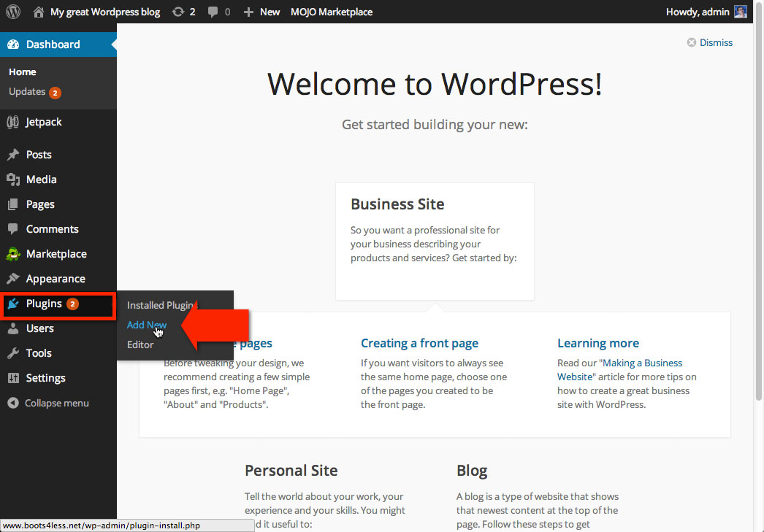The image size is (764, 532).
Task: Select Editor in Plugins flyout
Action: tap(140, 344)
